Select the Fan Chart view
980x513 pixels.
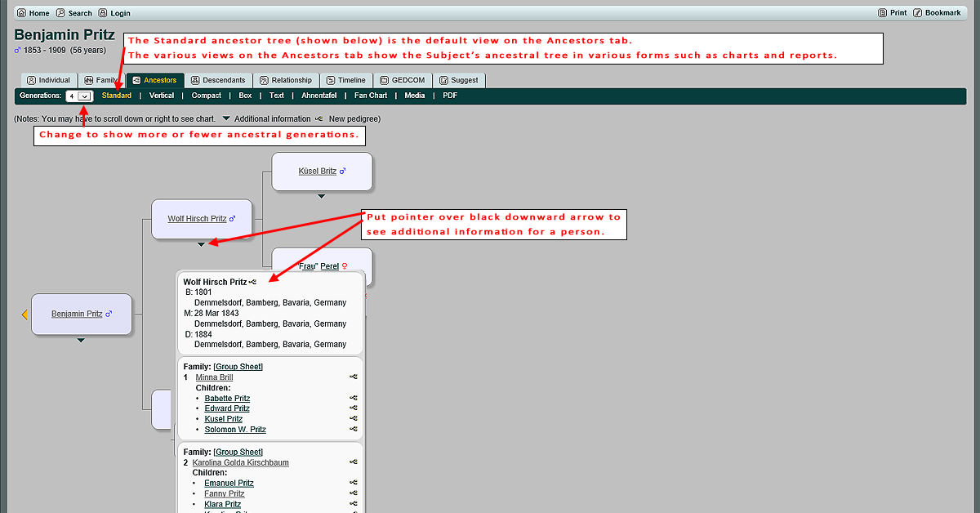click(371, 96)
